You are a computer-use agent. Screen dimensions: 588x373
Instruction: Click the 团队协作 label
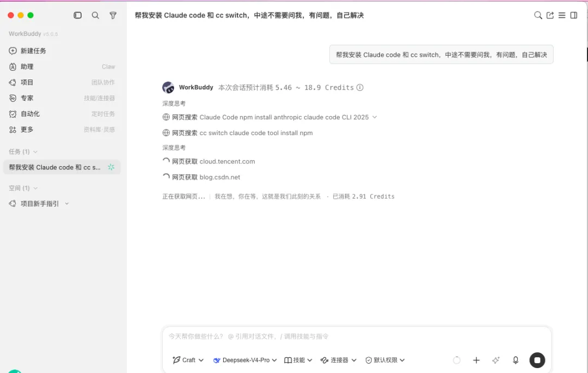[x=103, y=82]
